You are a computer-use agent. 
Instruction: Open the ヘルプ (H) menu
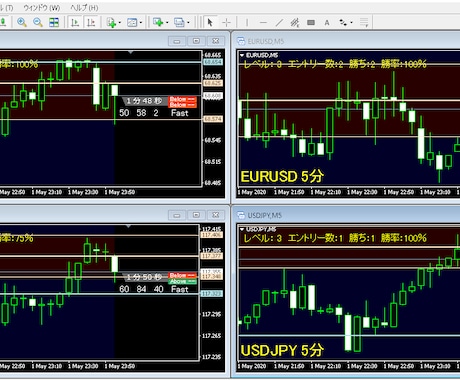[84, 8]
